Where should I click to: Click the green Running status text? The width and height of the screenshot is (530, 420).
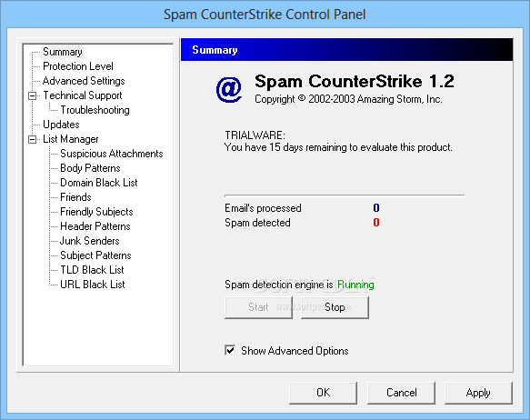(355, 285)
